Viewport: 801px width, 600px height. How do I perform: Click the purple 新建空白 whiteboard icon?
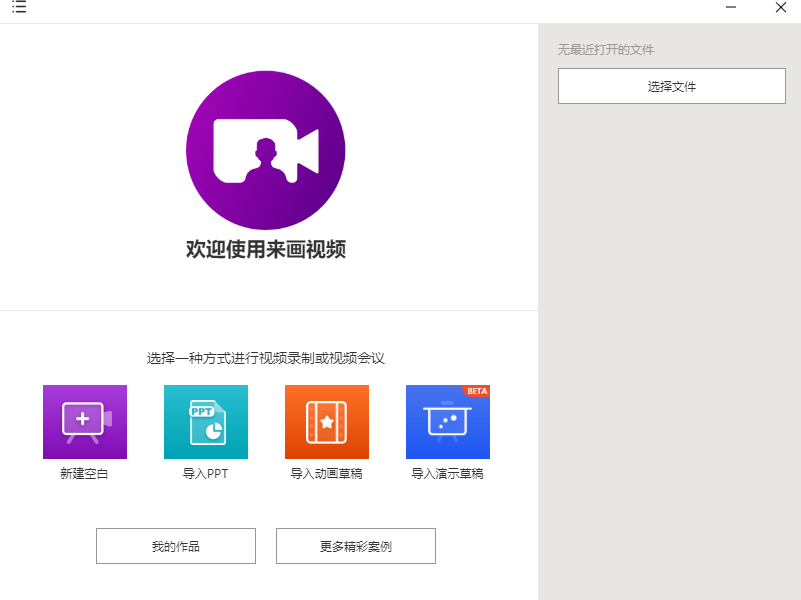click(85, 422)
